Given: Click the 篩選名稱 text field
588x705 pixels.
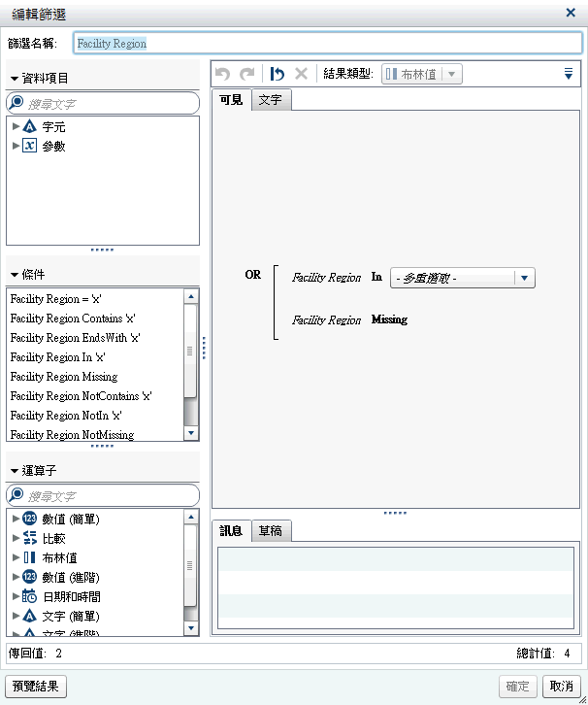Looking at the screenshot, I should click(x=328, y=44).
